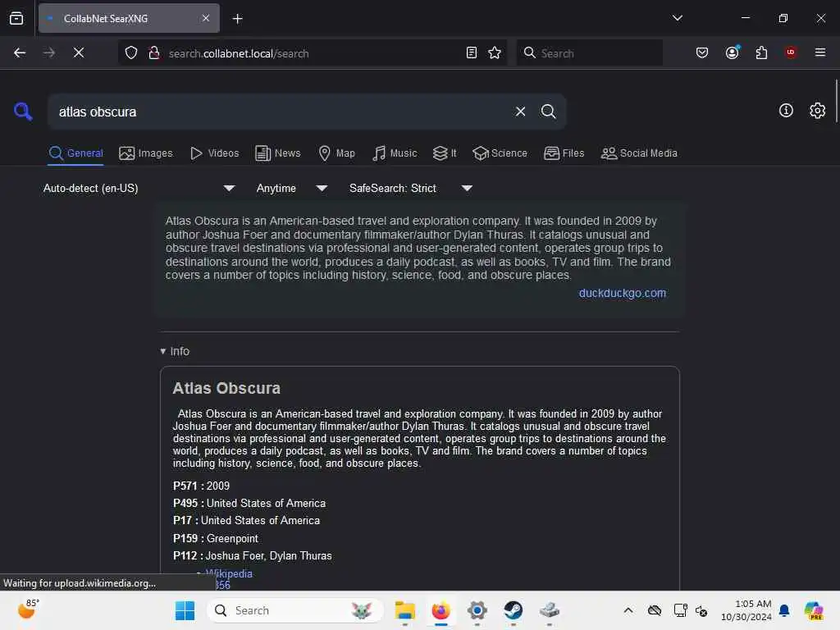
Task: Click the site security lock icon
Action: 153,52
